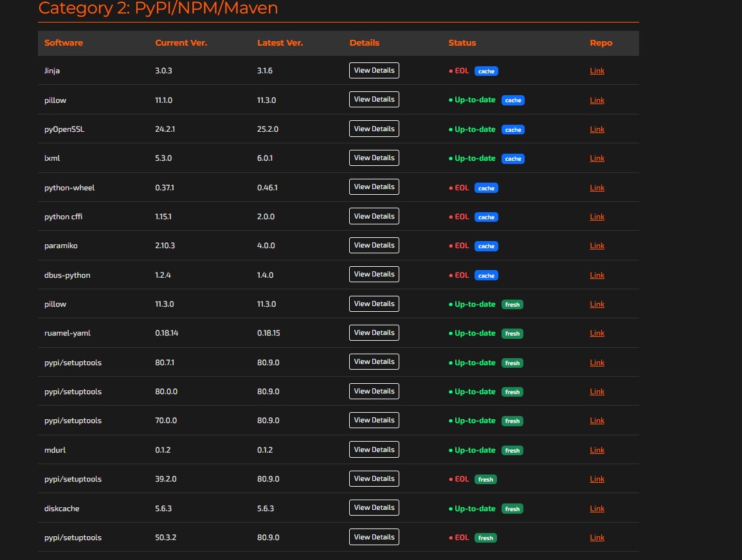Click the Latest Ver. column header
Image resolution: width=742 pixels, height=560 pixels.
(280, 42)
